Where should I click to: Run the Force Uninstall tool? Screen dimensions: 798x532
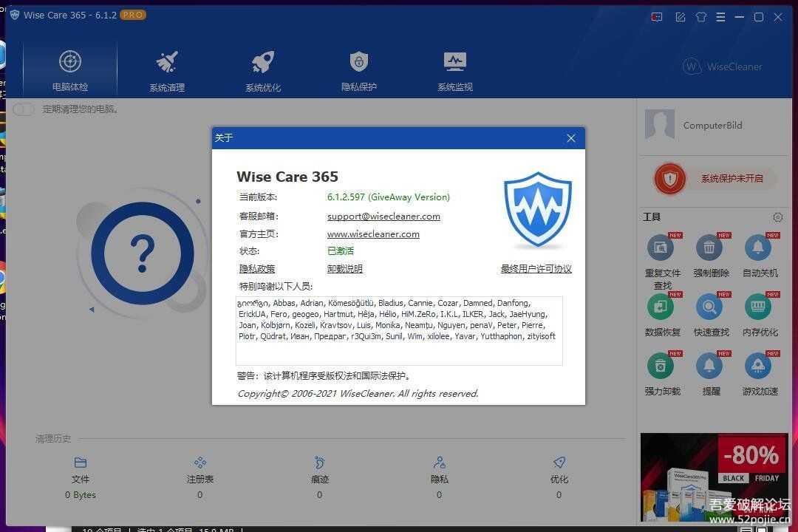[661, 364]
